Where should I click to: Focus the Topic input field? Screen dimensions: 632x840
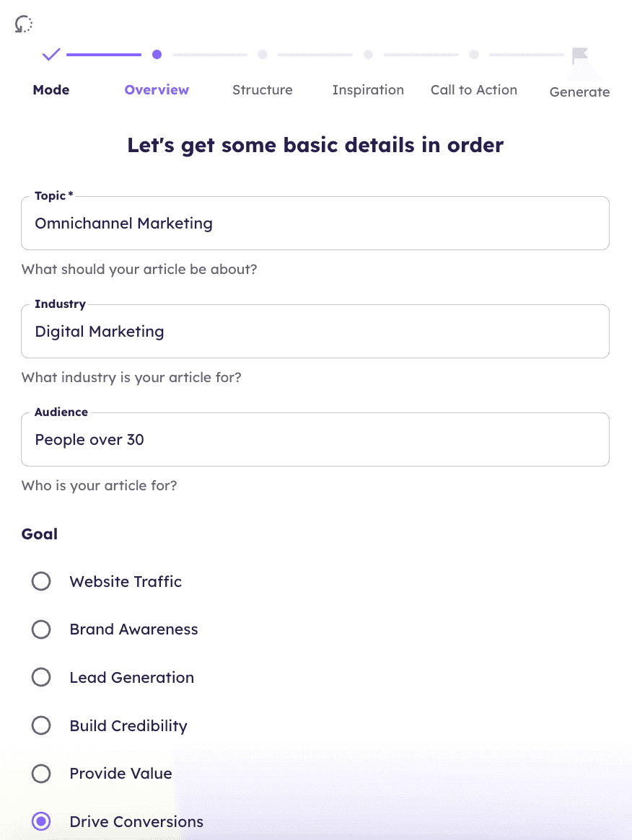tap(315, 224)
